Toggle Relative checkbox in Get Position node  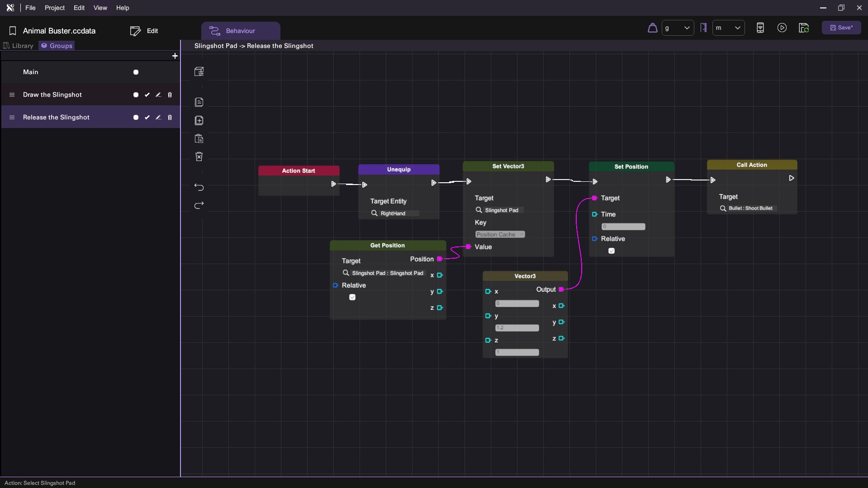[352, 297]
